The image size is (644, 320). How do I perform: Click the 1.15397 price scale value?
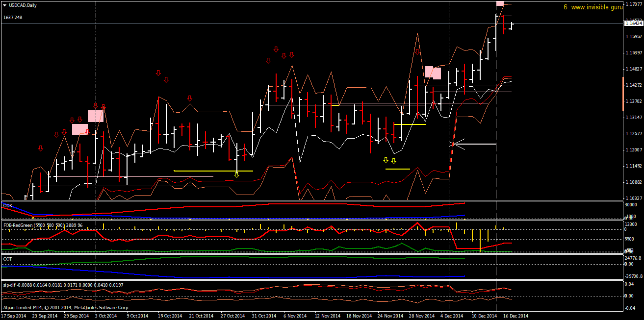(633, 53)
